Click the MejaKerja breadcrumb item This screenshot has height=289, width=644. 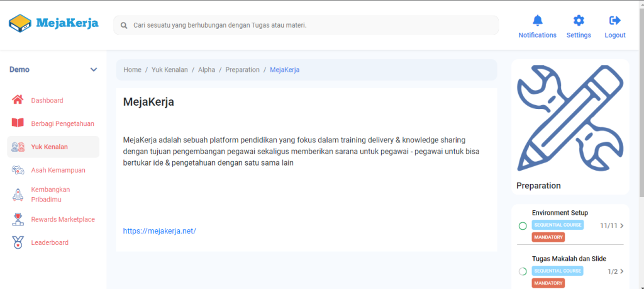pyautogui.click(x=285, y=69)
